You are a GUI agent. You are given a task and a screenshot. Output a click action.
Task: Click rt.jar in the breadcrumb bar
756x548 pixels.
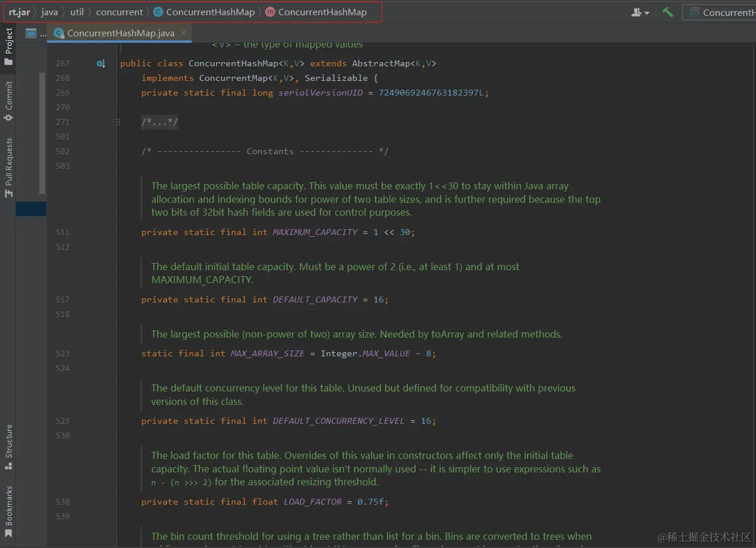[x=19, y=12]
